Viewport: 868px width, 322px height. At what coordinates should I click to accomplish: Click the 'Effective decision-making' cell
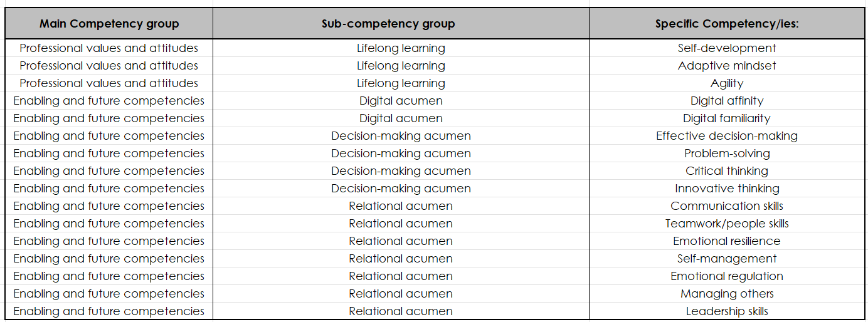tap(726, 136)
